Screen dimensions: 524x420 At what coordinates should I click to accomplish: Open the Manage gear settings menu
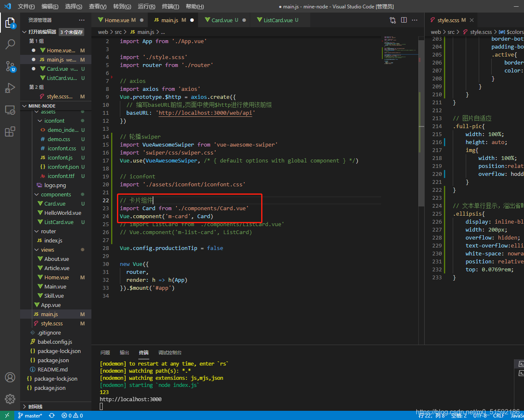coord(10,399)
